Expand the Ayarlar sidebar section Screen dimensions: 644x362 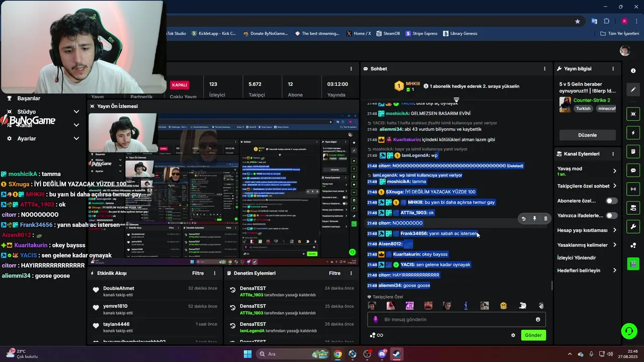coord(76,138)
